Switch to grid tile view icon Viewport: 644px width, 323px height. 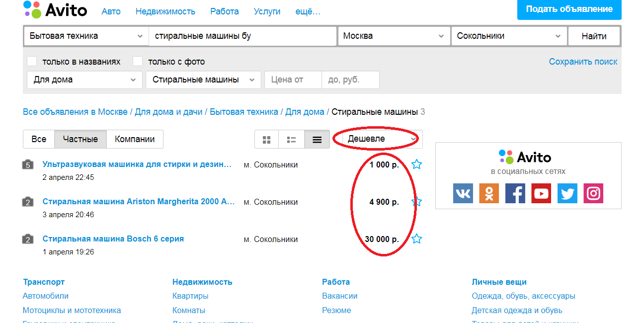(x=267, y=139)
